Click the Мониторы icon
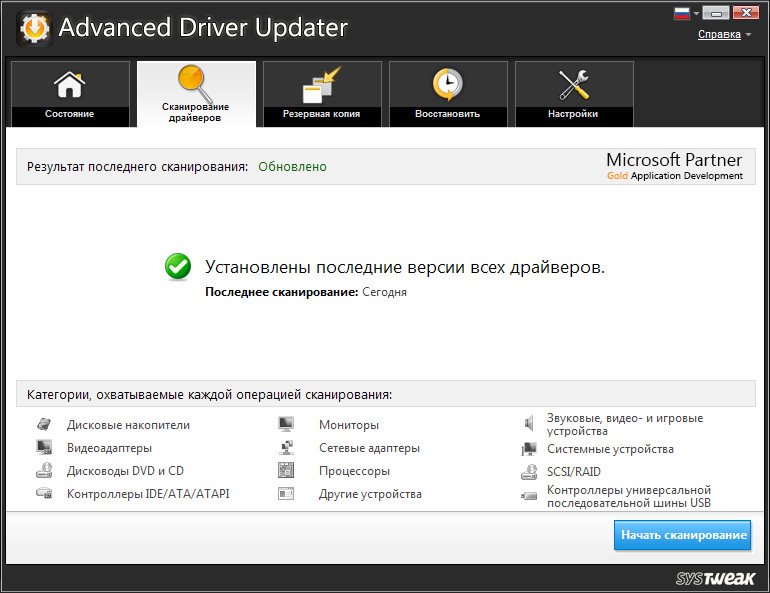 pos(286,424)
